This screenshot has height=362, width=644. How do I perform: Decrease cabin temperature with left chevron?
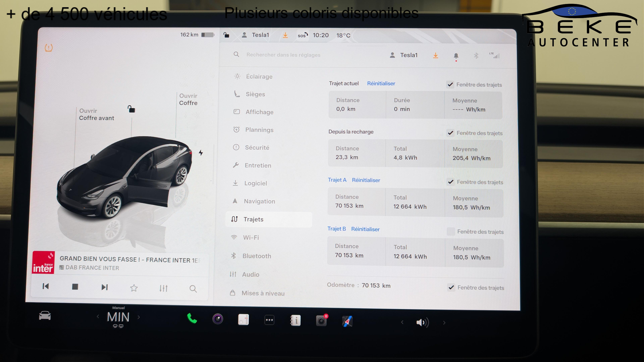tap(98, 317)
